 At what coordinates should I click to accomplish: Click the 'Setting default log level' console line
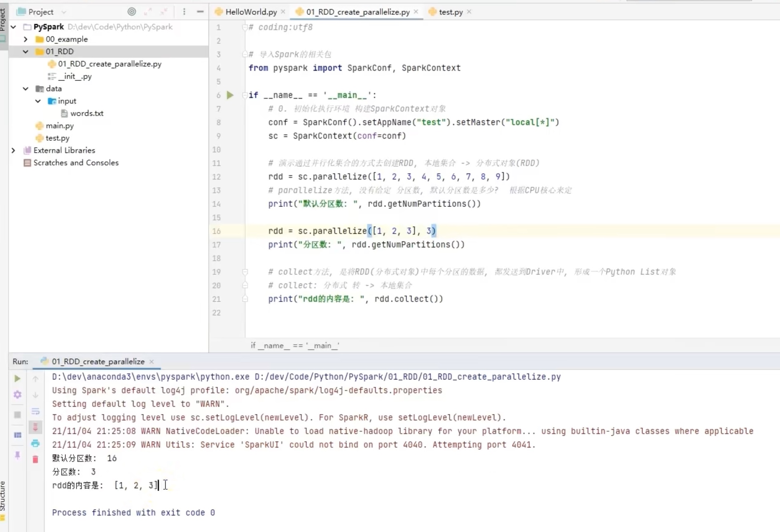pos(140,404)
